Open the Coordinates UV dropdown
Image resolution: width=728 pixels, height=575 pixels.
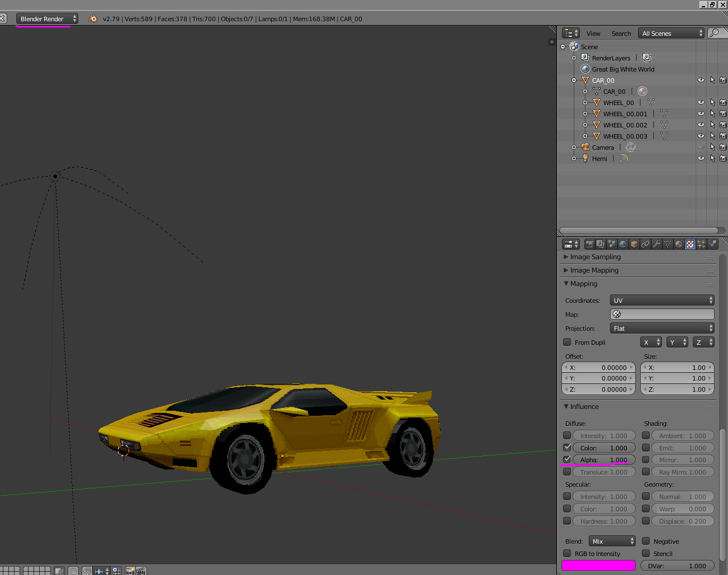[662, 301]
